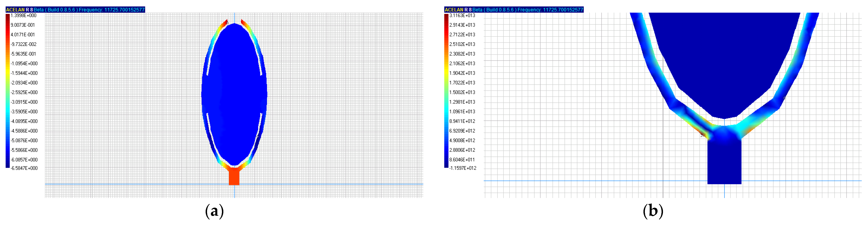Select legend value 1.7022E+013
The height and width of the screenshot is (226, 868).
click(462, 83)
